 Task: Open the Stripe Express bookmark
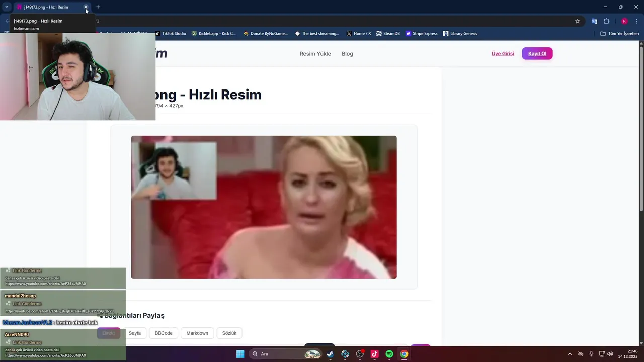[x=422, y=34]
